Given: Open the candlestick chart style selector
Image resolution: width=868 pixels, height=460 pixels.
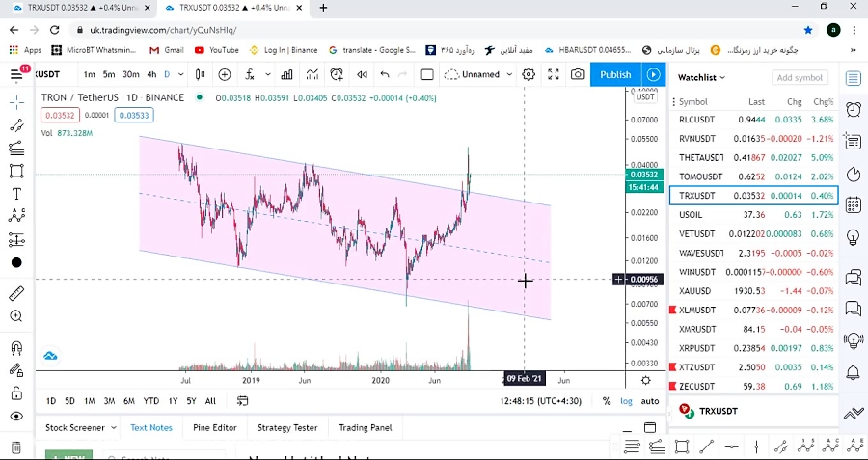Looking at the screenshot, I should 201,74.
